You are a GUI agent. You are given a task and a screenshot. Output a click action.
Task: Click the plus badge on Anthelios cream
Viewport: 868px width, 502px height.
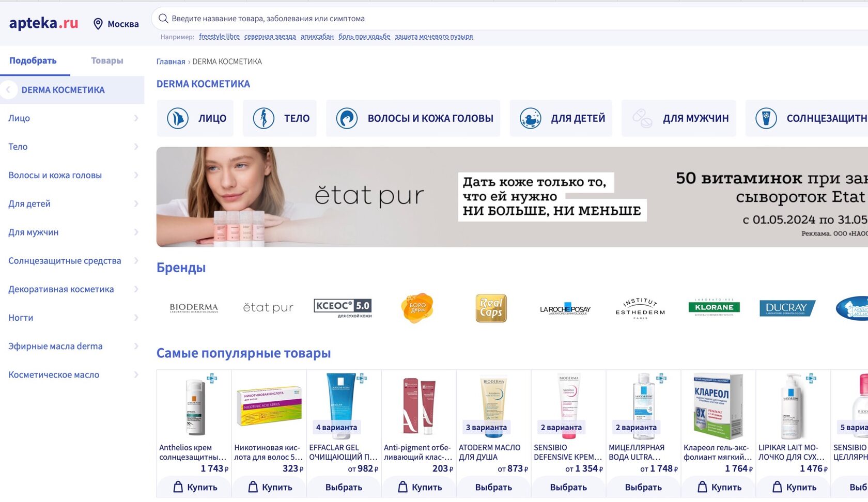[x=212, y=379]
